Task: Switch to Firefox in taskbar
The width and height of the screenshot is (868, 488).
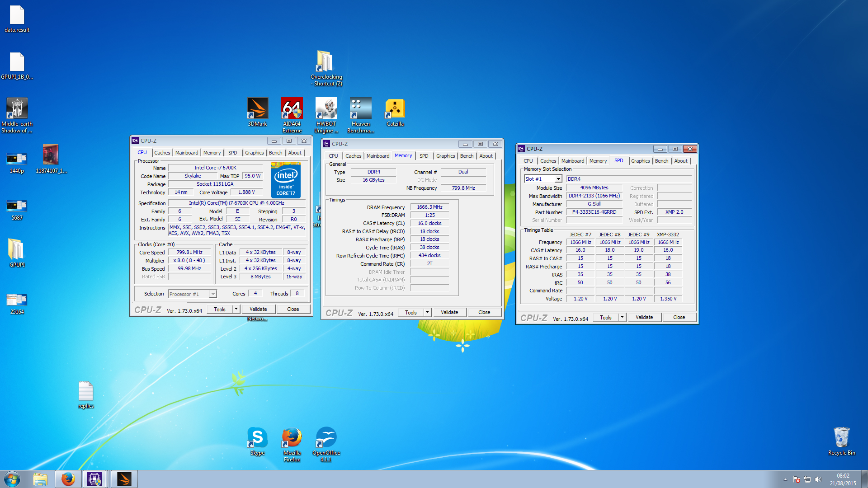Action: coord(68,479)
